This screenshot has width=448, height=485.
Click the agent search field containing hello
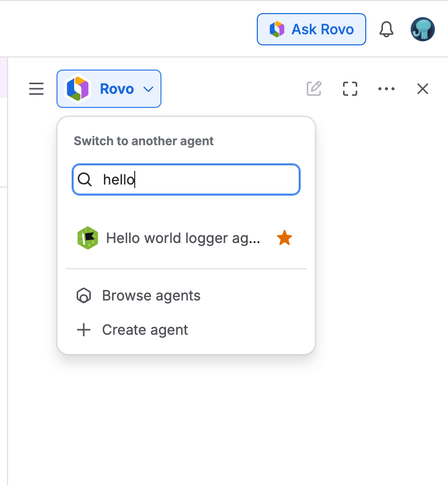coord(186,179)
